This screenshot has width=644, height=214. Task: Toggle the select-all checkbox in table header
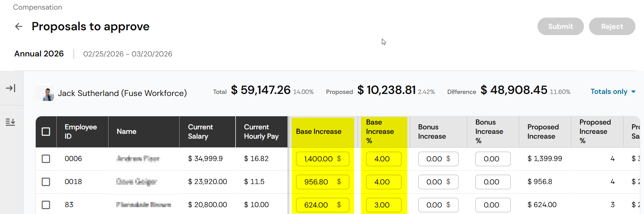point(46,131)
